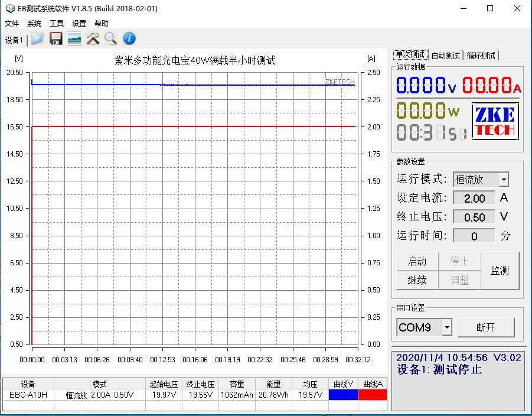Click the 19.97V start voltage cell
The height and width of the screenshot is (416, 532).
pos(164,395)
